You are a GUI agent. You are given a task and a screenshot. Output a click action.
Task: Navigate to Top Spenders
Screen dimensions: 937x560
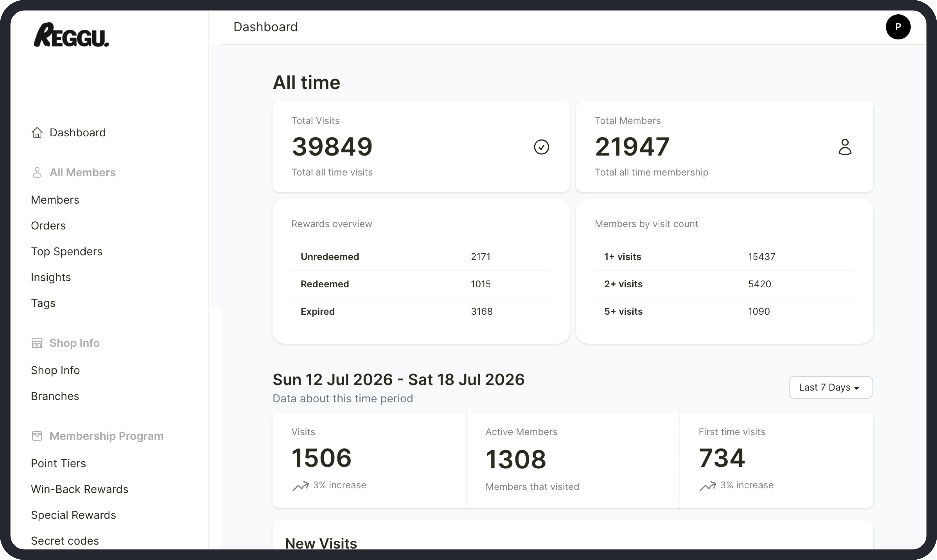[67, 251]
